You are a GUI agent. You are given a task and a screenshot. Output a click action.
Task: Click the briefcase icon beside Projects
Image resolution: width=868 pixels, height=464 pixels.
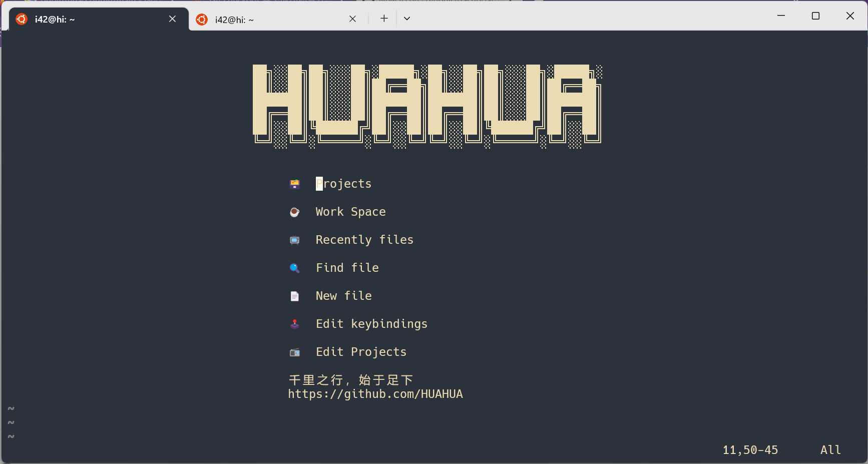click(295, 184)
